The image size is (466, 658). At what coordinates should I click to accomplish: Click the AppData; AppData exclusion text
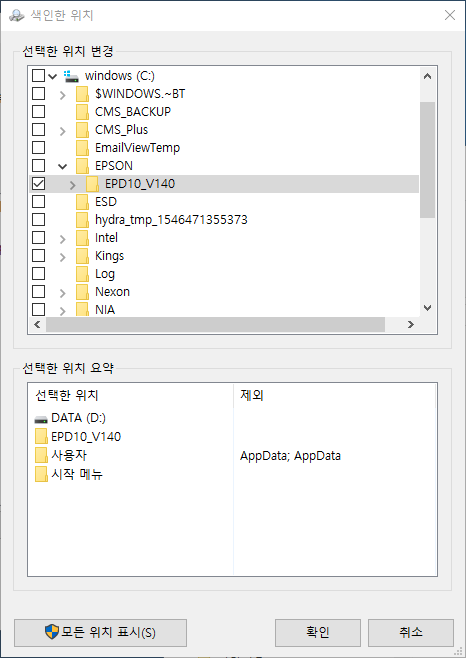pos(291,456)
